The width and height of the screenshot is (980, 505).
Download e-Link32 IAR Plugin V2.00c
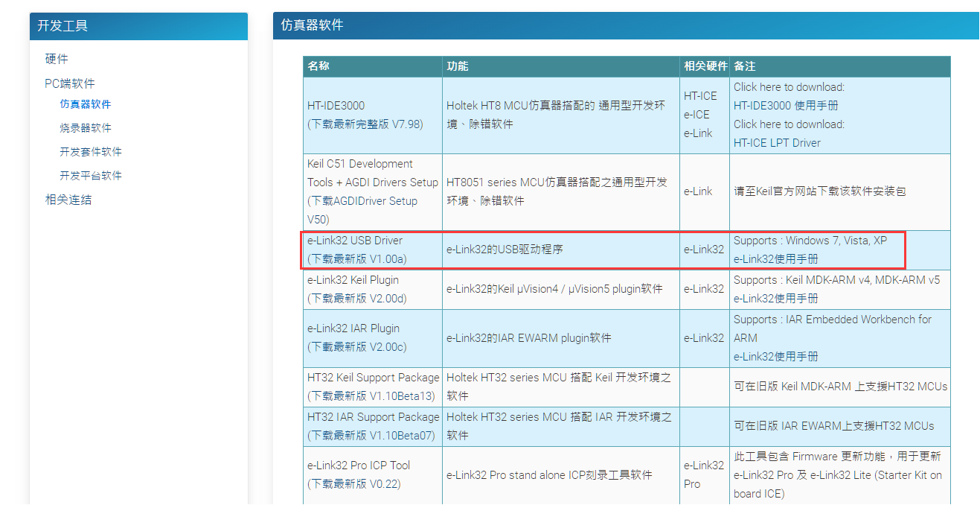[x=359, y=347]
